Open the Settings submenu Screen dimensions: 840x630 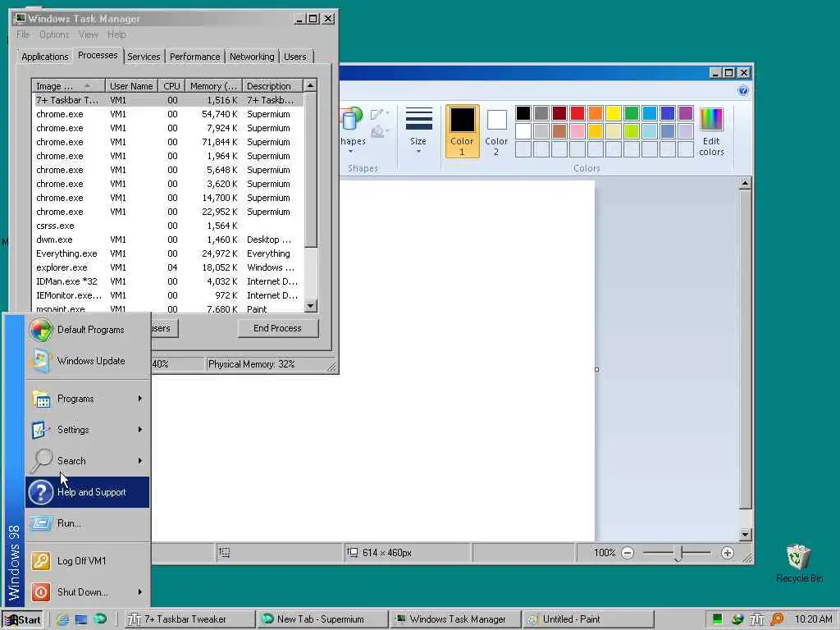87,430
